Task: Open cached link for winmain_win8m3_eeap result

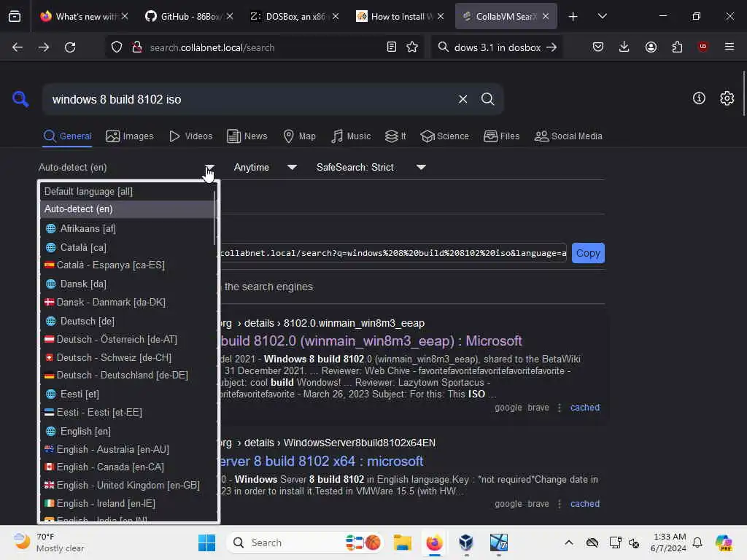Action: point(585,408)
